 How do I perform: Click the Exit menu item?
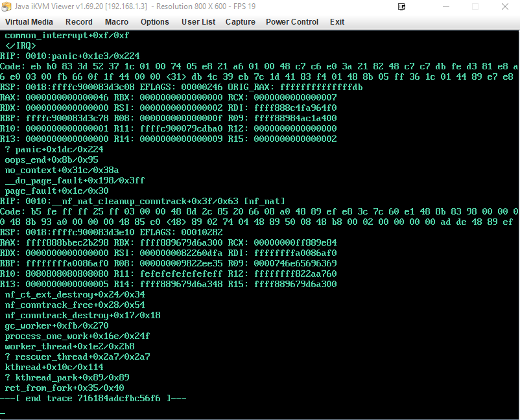click(337, 22)
